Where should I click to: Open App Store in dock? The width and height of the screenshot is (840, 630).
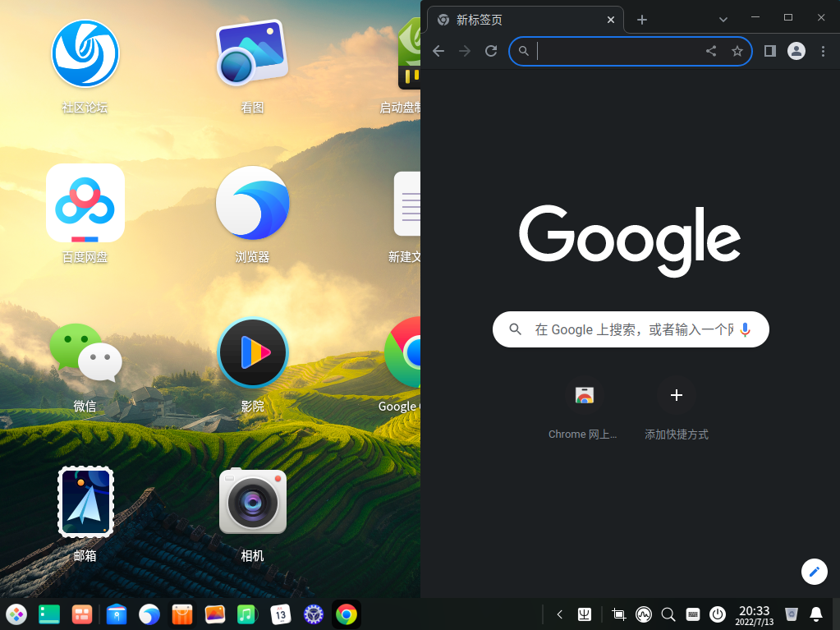click(182, 614)
